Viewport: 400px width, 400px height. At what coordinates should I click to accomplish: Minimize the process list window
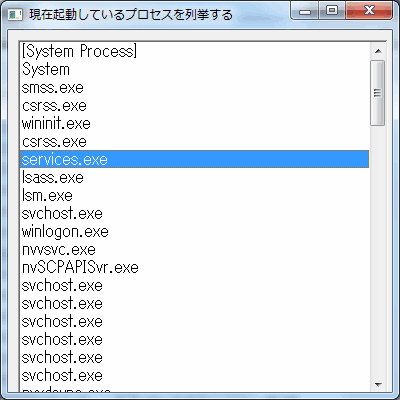305,12
